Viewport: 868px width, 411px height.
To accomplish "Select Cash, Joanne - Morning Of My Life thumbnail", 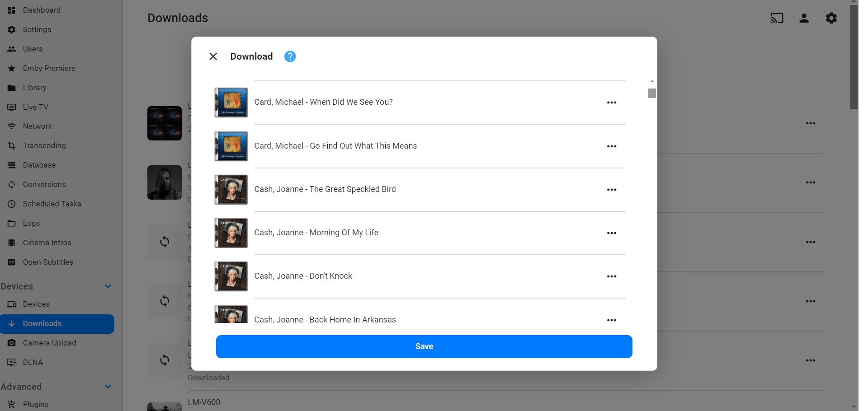I will (231, 233).
